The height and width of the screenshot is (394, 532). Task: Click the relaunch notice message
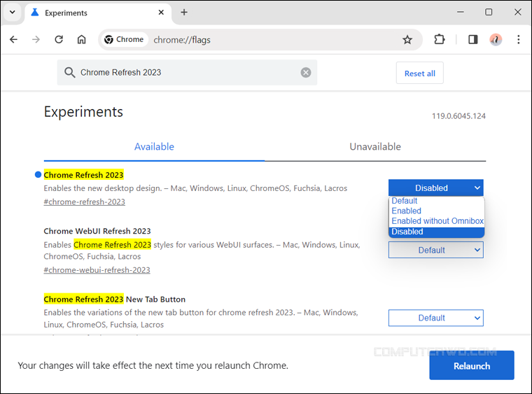pos(153,365)
